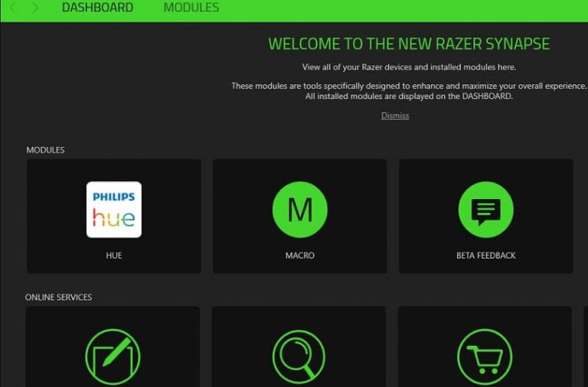
Task: Click the 'View all of your Razer devices' text
Action: click(x=409, y=67)
